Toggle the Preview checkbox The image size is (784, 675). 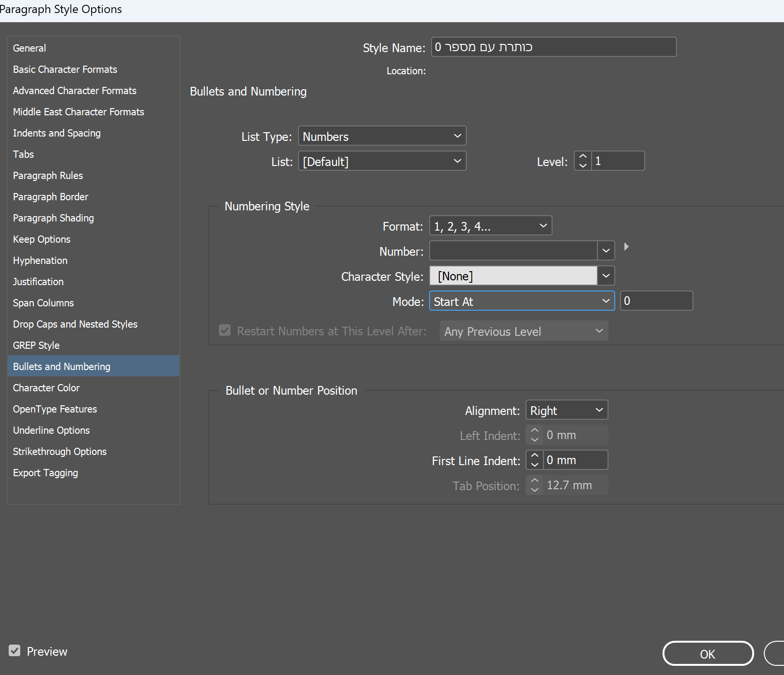[x=15, y=651]
